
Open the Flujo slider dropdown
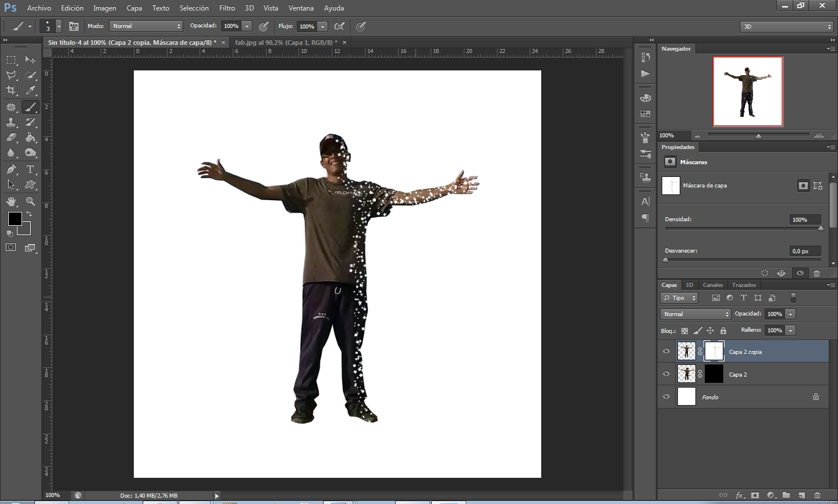[x=323, y=26]
